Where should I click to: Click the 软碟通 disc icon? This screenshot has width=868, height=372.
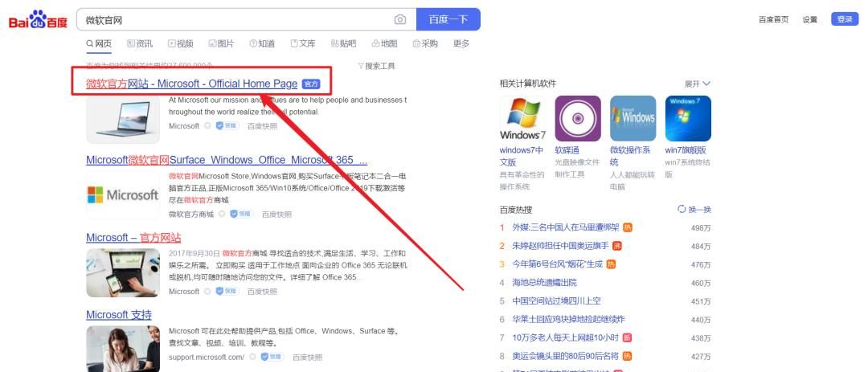coord(578,118)
